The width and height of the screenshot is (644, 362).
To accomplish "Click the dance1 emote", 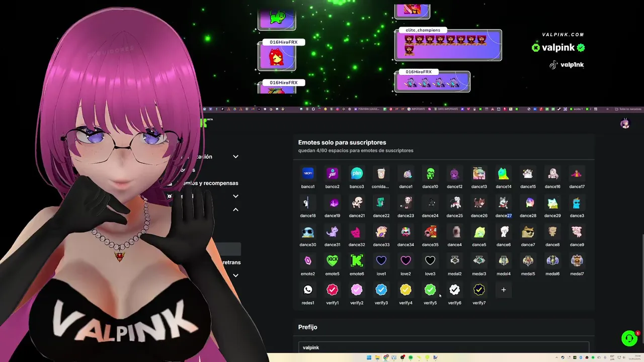I will [406, 174].
